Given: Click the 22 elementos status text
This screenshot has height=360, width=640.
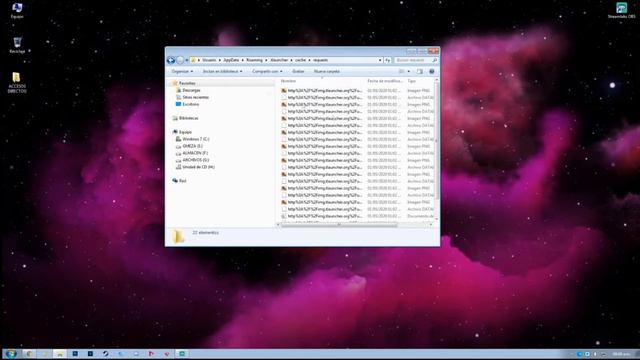Looking at the screenshot, I should pos(205,233).
